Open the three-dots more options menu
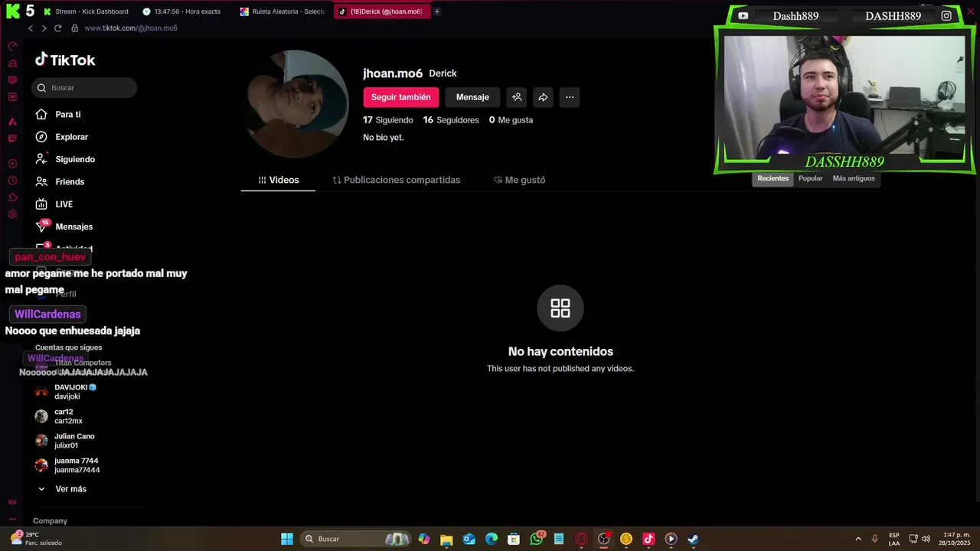Image resolution: width=980 pixels, height=551 pixels. click(570, 97)
